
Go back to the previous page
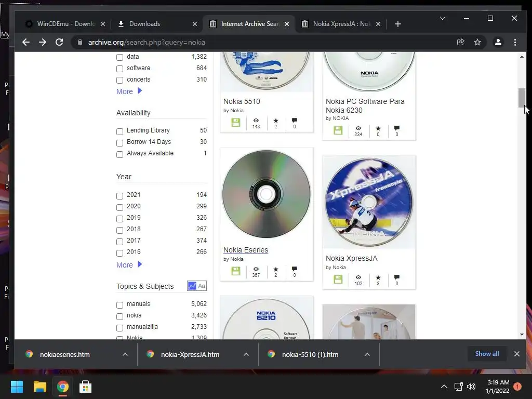26,42
